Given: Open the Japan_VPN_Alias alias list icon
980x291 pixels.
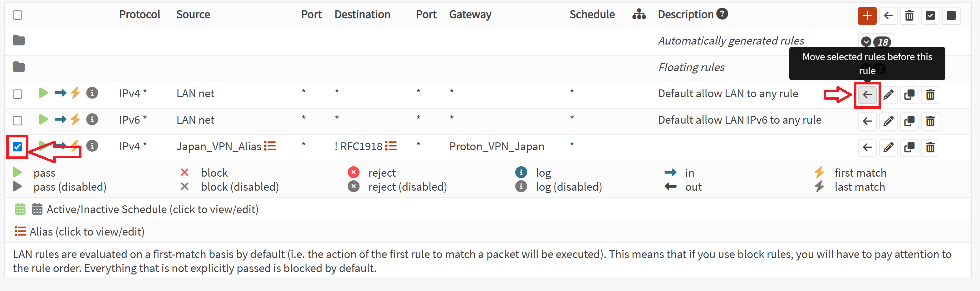Looking at the screenshot, I should click(x=270, y=146).
